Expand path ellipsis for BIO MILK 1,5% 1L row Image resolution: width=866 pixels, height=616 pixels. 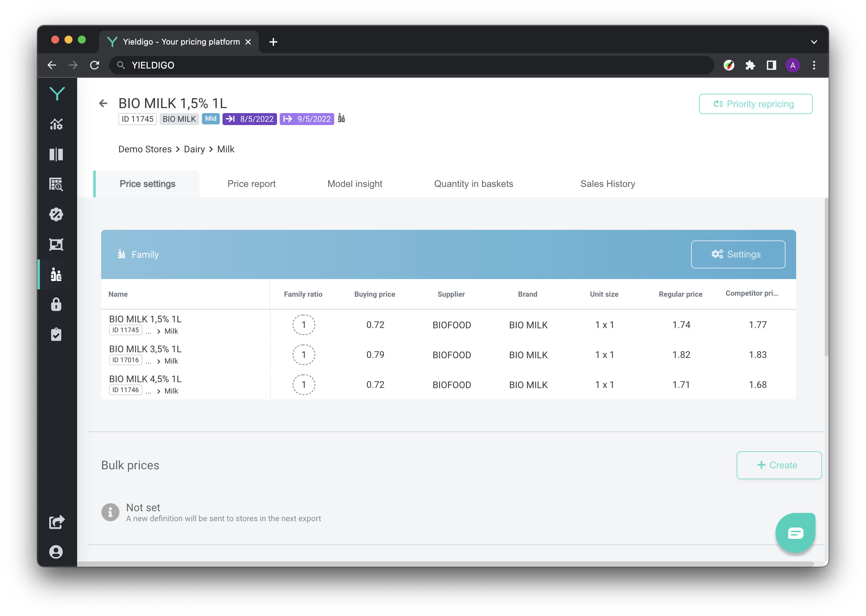[148, 331]
